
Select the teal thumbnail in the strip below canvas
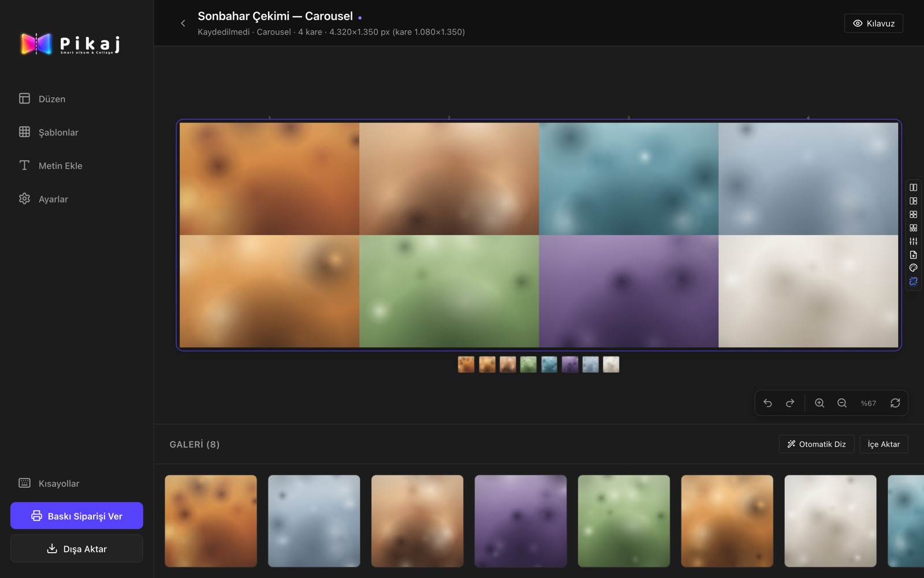coord(549,364)
